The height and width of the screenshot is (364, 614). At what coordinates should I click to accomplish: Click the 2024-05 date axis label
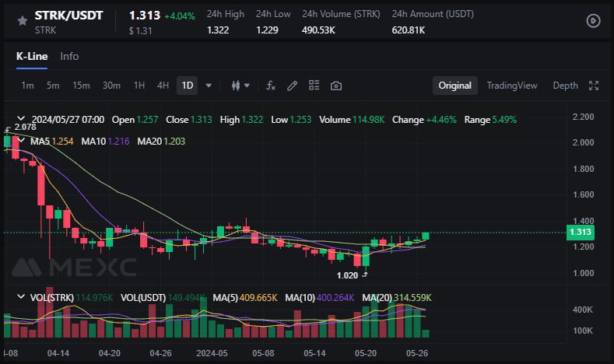click(212, 353)
